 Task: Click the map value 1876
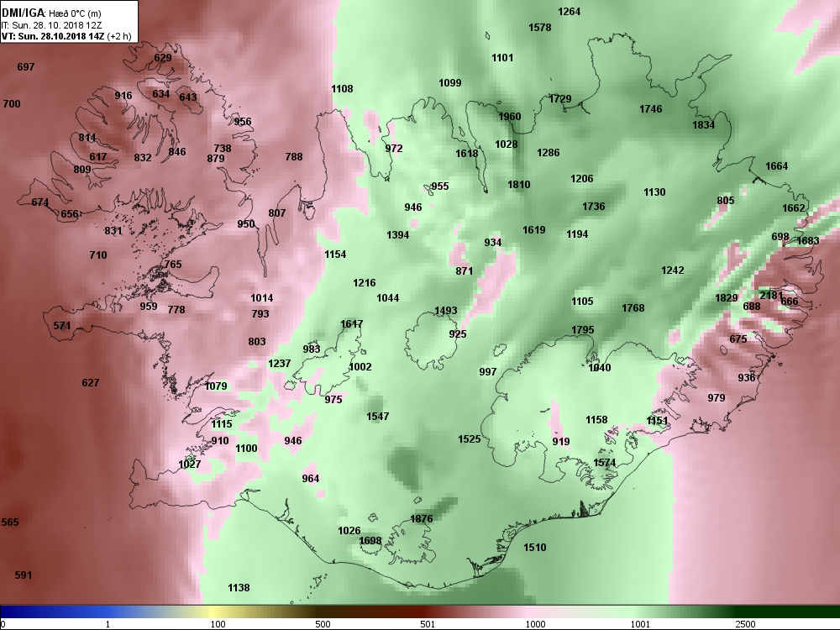pyautogui.click(x=421, y=518)
